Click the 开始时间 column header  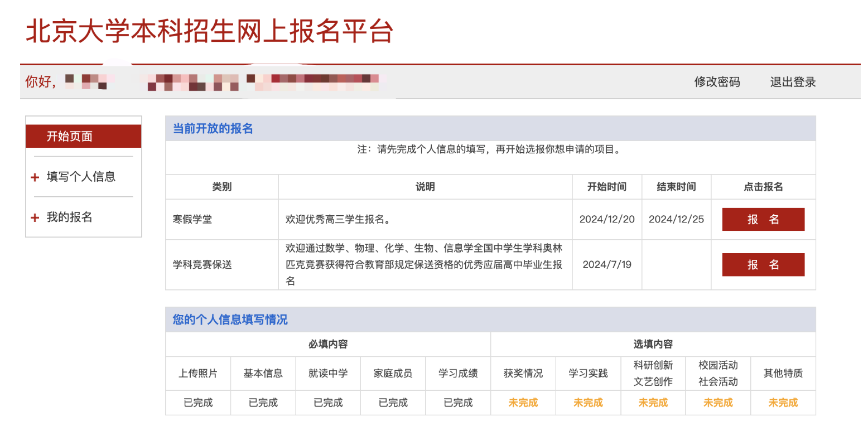pos(607,187)
